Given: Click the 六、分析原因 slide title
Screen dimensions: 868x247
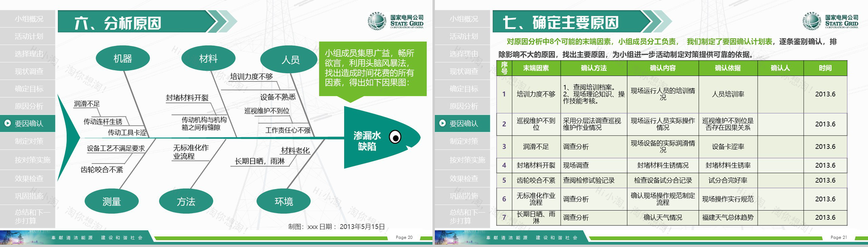Looking at the screenshot, I should click(118, 23).
